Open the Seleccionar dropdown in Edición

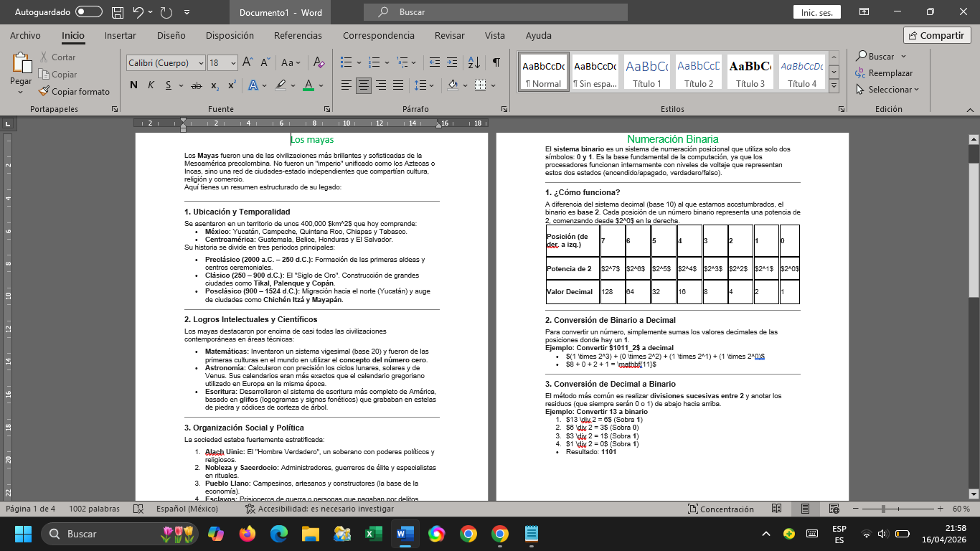[x=888, y=90]
